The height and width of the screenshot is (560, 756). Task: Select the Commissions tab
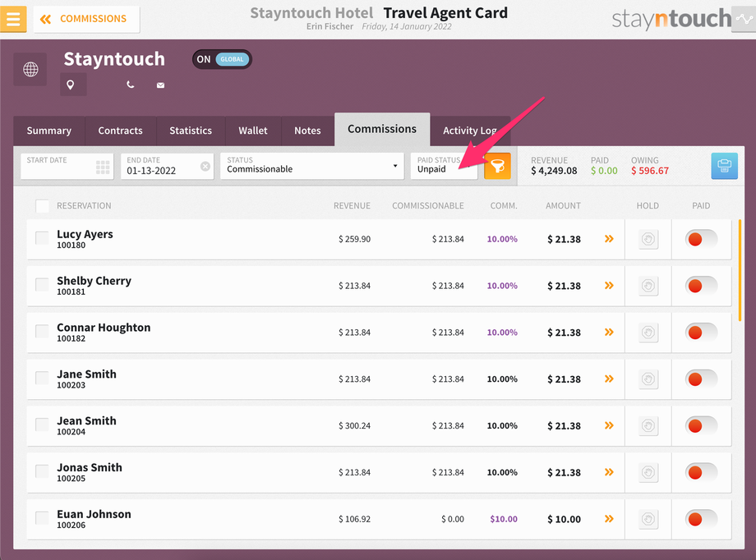[x=382, y=129]
